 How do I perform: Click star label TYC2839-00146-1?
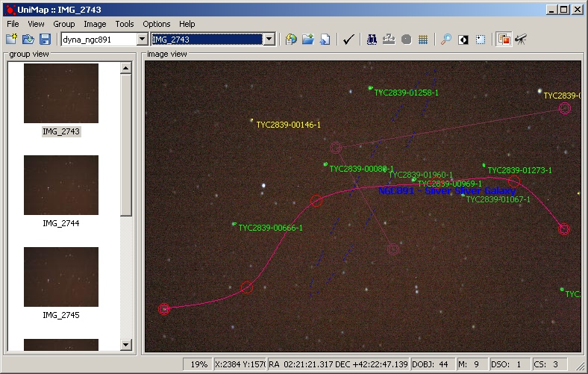(288, 125)
